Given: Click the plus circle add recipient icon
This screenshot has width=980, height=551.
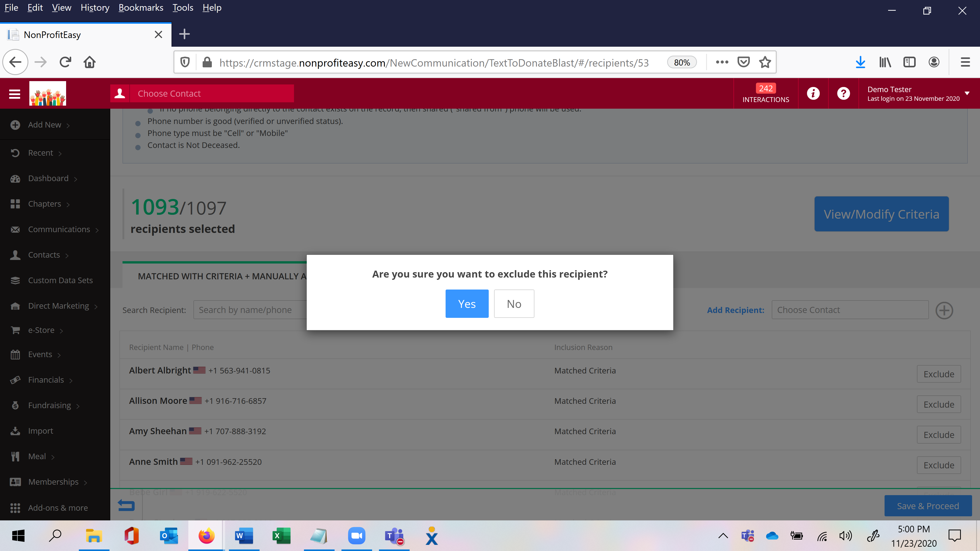Looking at the screenshot, I should click(x=944, y=310).
